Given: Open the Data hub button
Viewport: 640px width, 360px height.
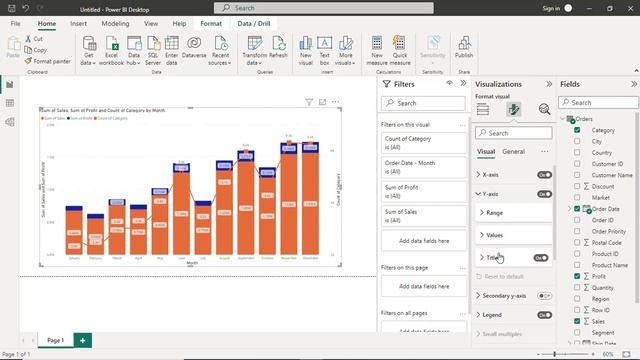Looking at the screenshot, I should click(134, 51).
